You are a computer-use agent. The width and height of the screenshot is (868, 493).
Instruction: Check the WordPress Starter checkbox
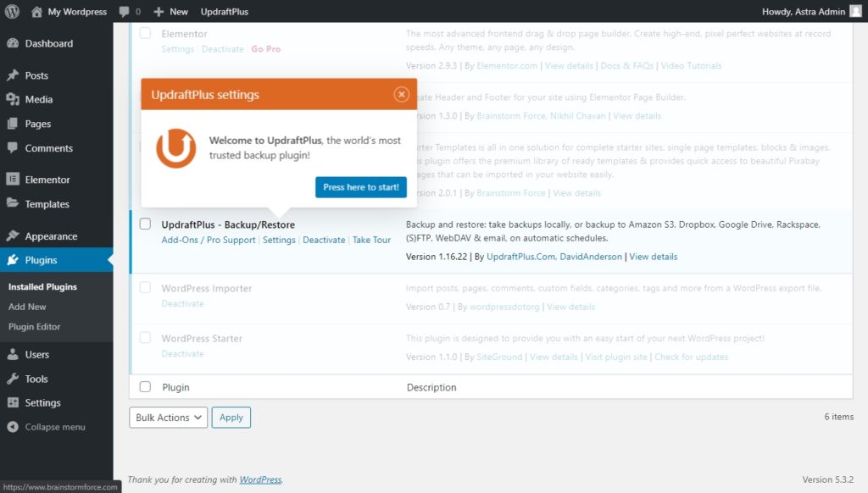[145, 337]
